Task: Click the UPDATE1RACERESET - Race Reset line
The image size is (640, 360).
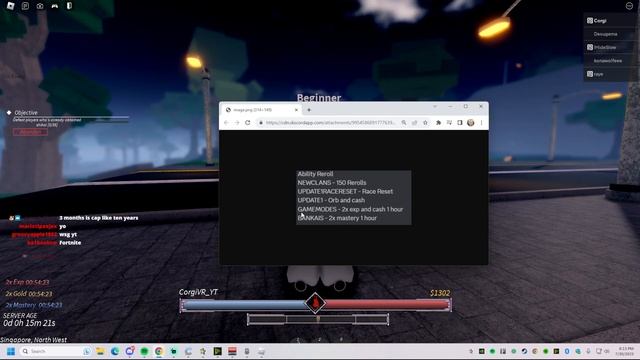Action: (x=345, y=191)
